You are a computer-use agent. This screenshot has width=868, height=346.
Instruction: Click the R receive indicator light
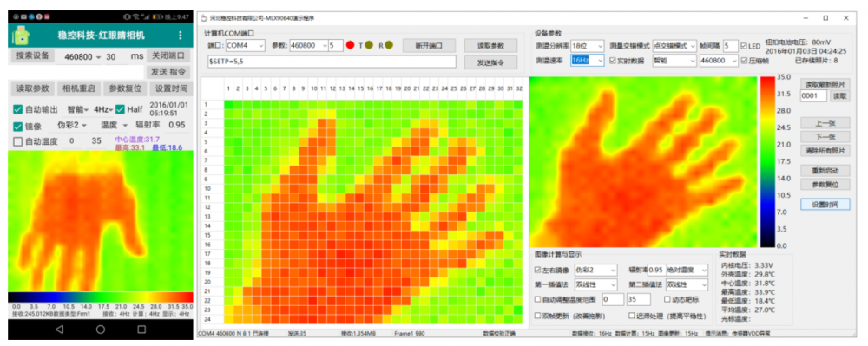pyautogui.click(x=389, y=45)
